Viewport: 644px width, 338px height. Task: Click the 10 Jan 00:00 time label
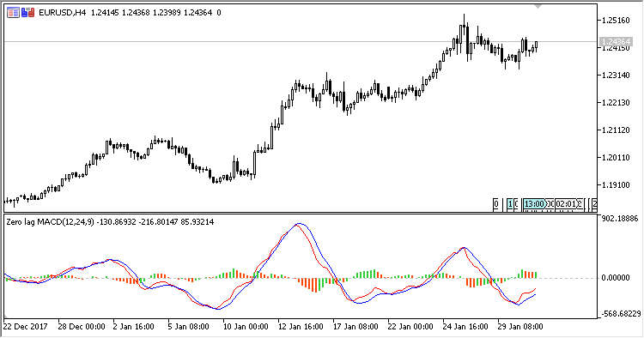[246, 327]
